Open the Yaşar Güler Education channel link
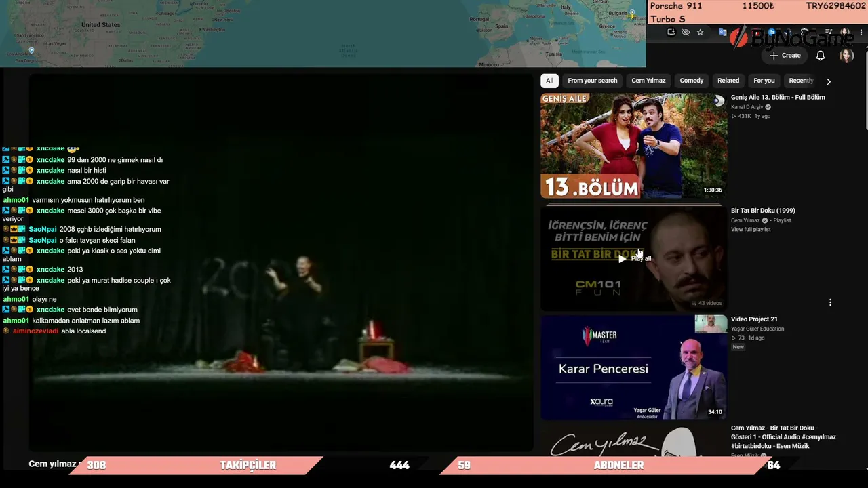The width and height of the screenshot is (868, 488). click(757, 329)
